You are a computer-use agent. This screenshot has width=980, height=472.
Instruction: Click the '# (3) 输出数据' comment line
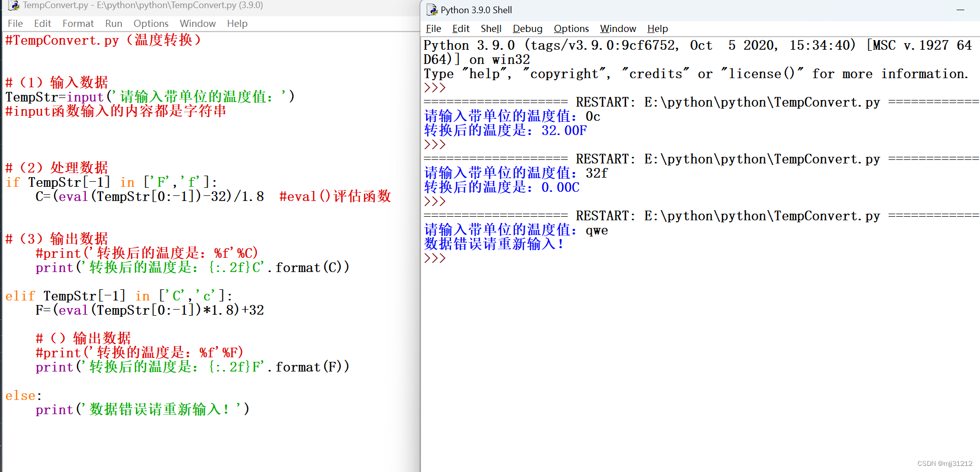point(57,239)
